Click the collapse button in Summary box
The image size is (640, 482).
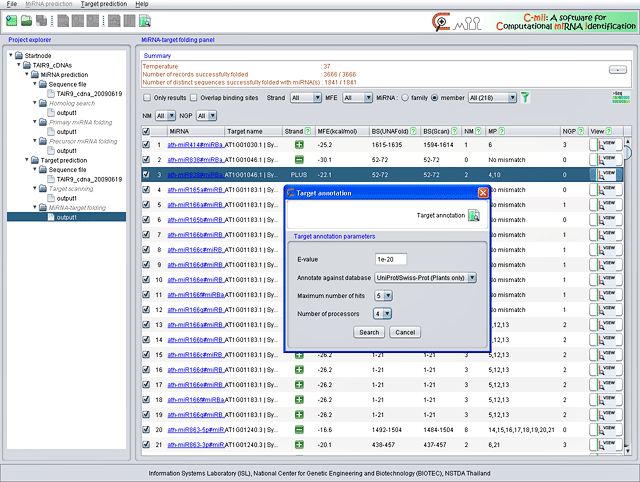[x=618, y=70]
